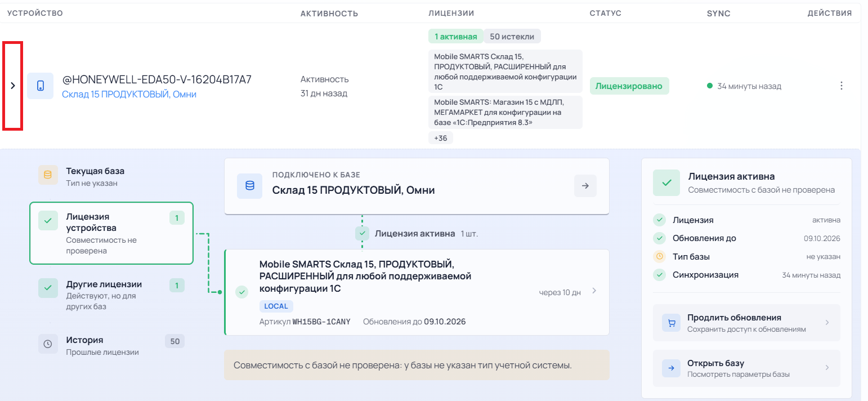Click the date 09.10.2026 in right summary
This screenshot has width=868, height=401.
pos(822,239)
